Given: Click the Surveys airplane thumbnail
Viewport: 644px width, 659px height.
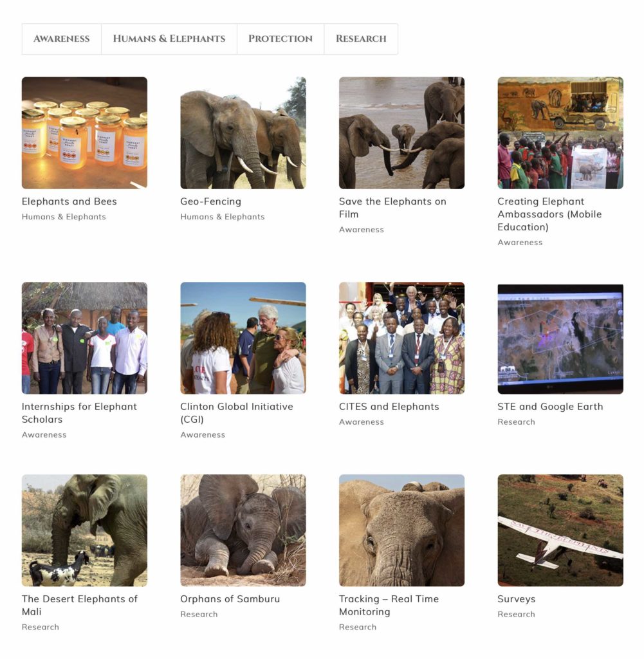Looking at the screenshot, I should [560, 530].
